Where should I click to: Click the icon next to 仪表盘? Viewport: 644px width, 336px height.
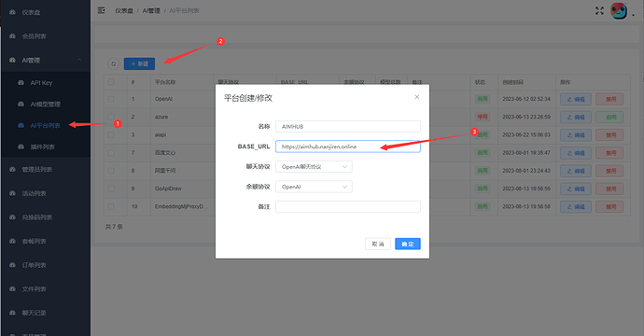pyautogui.click(x=12, y=12)
